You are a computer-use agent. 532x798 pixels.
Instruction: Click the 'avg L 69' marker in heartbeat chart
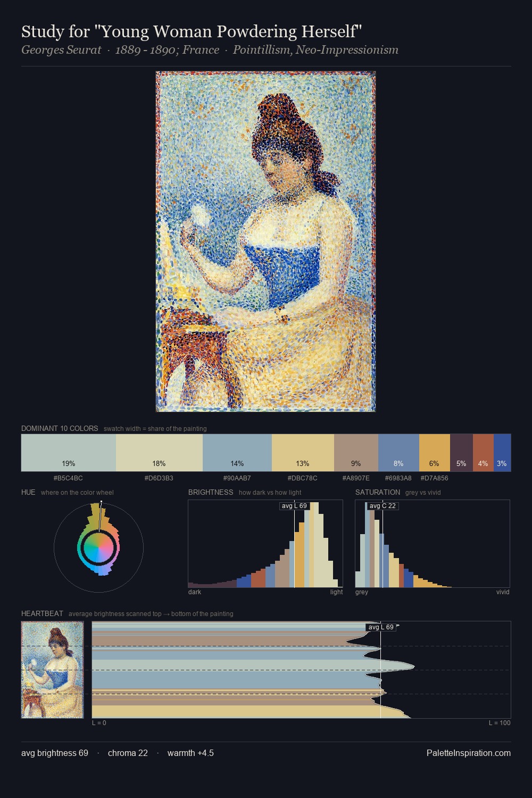(x=380, y=627)
